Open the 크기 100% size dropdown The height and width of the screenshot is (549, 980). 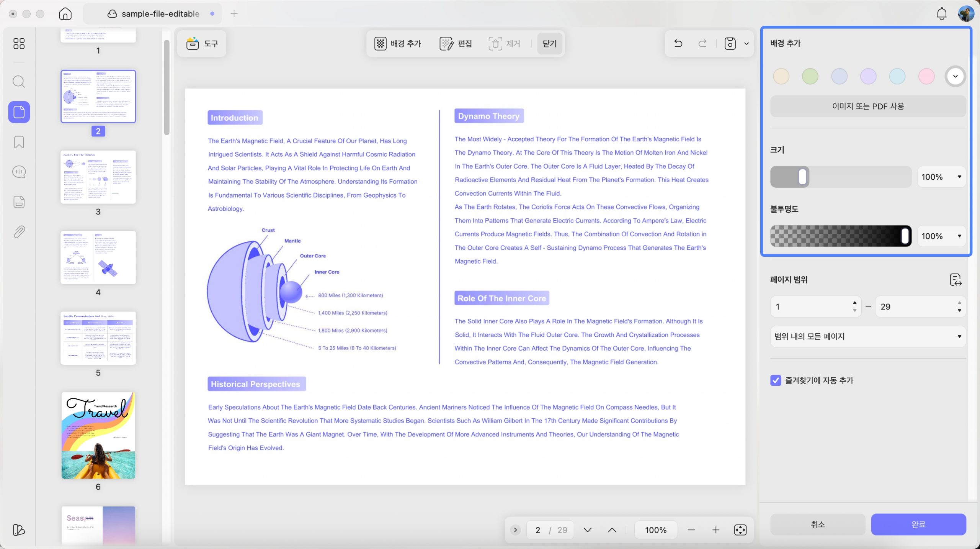click(x=941, y=177)
